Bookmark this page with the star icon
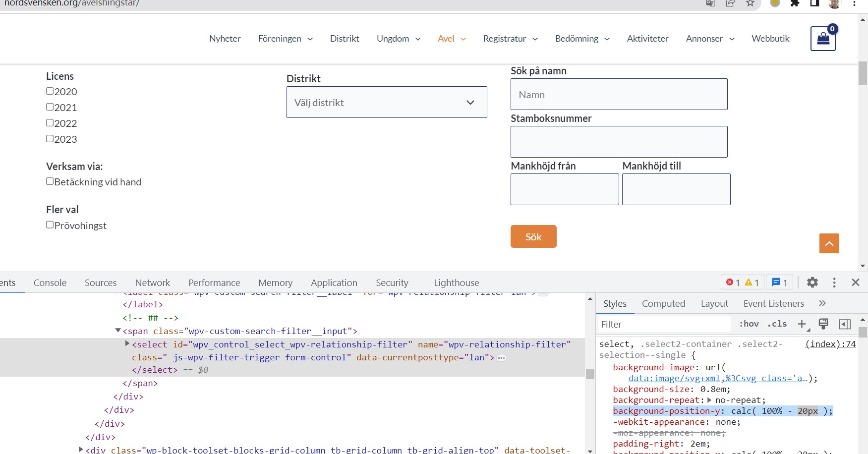Screen dimensions: 868x454 pyautogui.click(x=750, y=3)
